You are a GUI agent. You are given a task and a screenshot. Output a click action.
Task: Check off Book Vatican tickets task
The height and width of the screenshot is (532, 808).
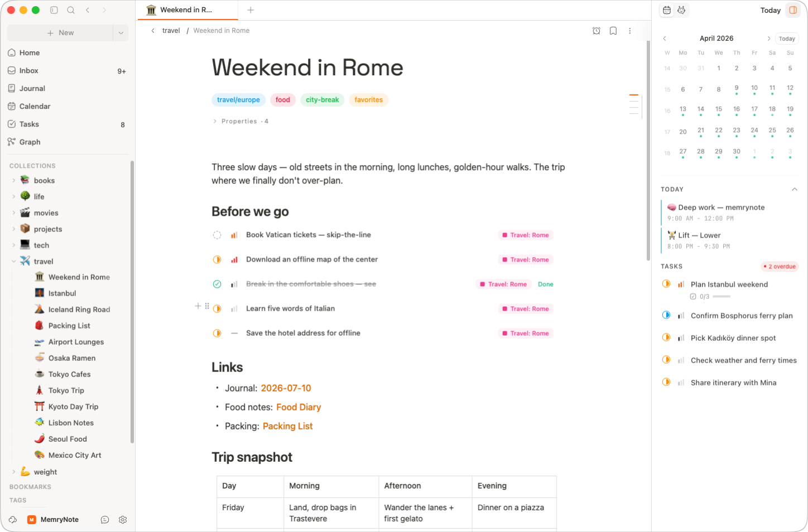pos(217,235)
